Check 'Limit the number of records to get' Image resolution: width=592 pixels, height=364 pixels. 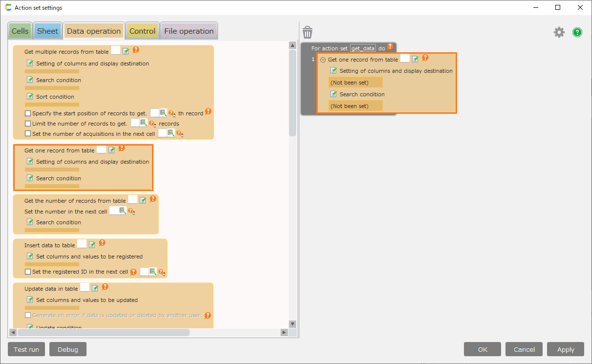28,124
